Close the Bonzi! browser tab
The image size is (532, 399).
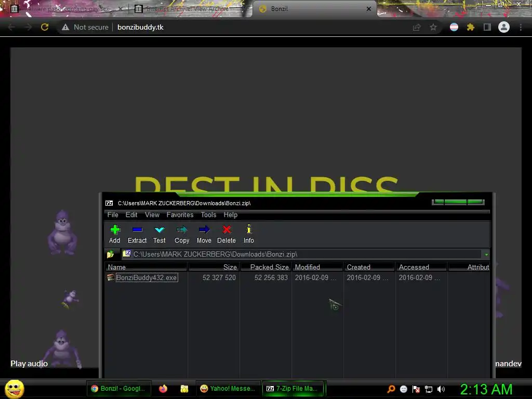click(369, 9)
